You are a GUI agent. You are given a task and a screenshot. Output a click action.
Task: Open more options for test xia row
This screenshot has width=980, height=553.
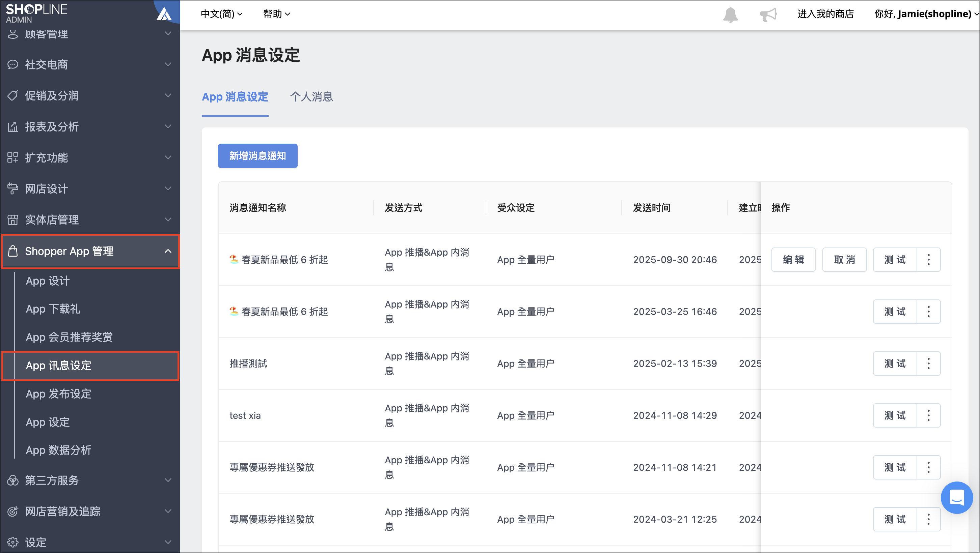(928, 415)
